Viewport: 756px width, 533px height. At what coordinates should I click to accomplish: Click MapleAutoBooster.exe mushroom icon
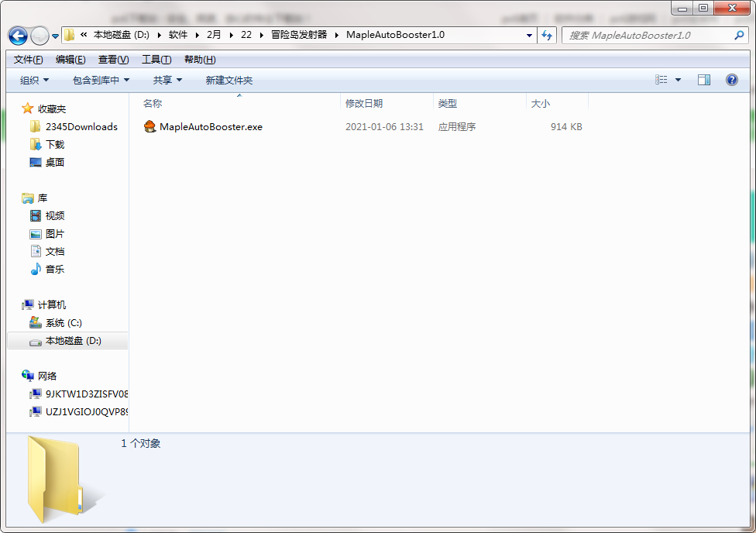coord(150,126)
